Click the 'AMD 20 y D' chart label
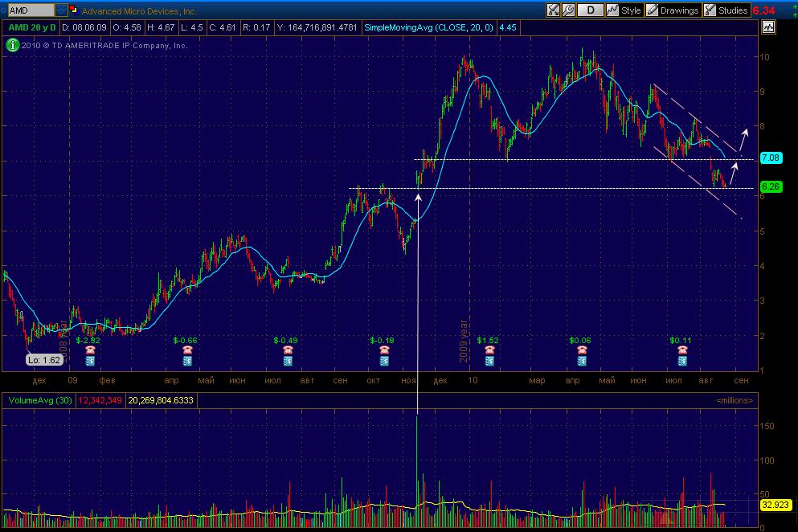 (x=32, y=27)
